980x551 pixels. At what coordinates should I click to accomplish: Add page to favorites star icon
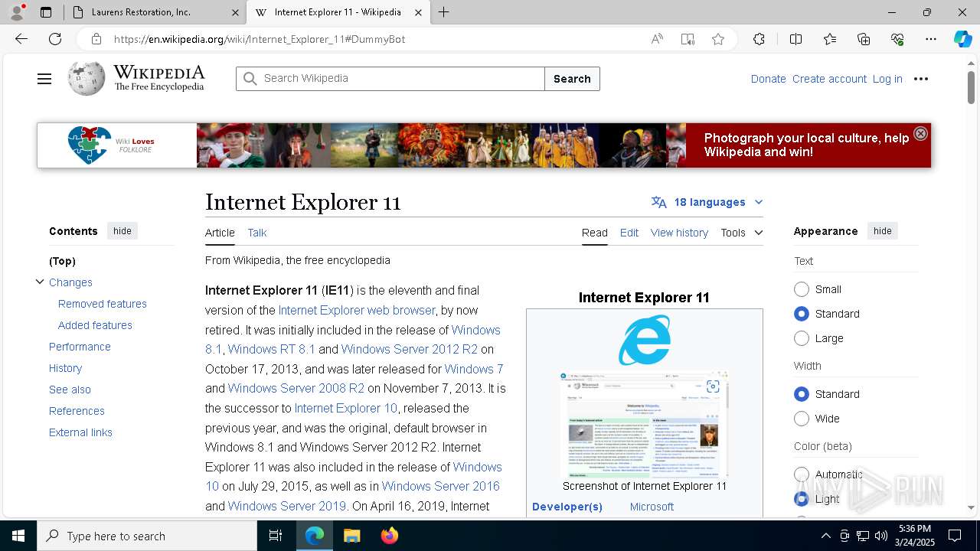pyautogui.click(x=718, y=39)
